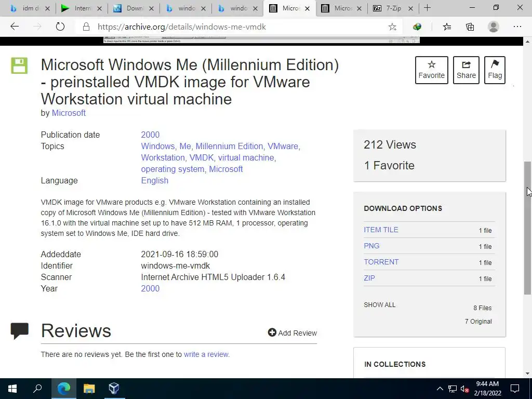Screen dimensions: 532x399
Task: Open the virtual machine topic link
Action: [x=246, y=158]
